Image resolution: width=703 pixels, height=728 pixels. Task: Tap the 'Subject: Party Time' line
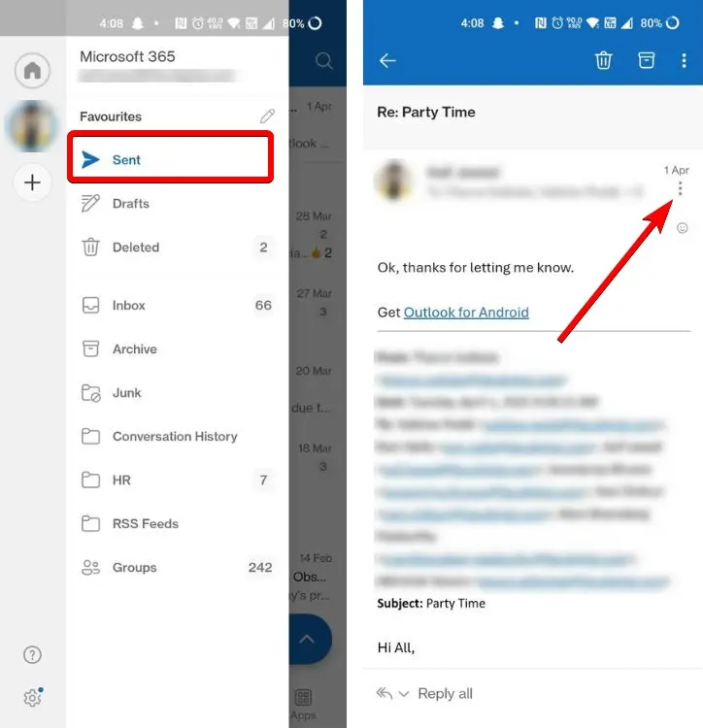point(431,603)
